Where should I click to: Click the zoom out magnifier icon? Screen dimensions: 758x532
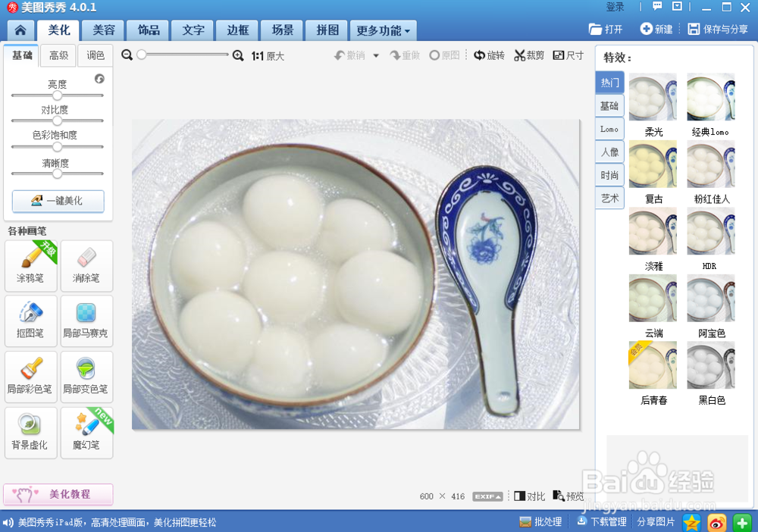click(x=127, y=55)
